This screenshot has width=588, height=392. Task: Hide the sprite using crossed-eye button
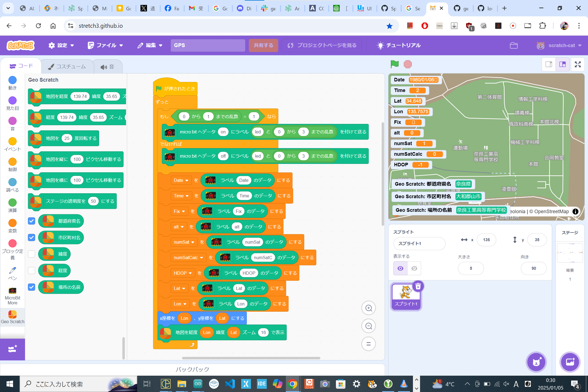tap(414, 268)
